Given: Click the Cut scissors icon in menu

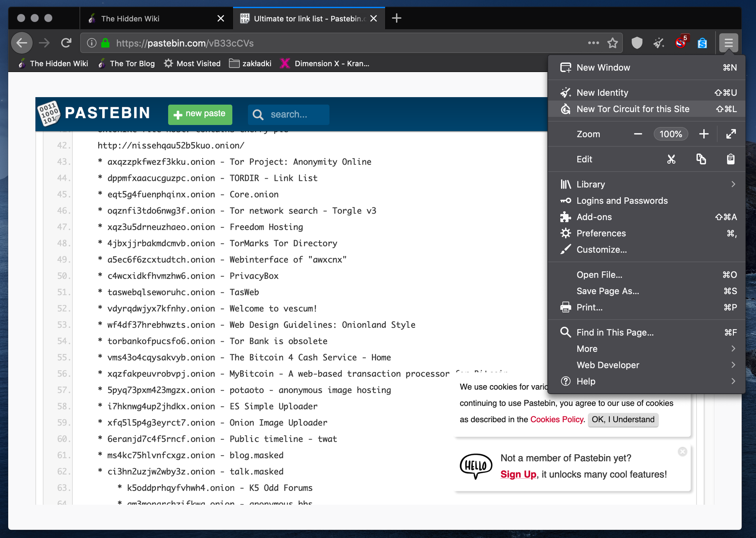Looking at the screenshot, I should coord(671,159).
